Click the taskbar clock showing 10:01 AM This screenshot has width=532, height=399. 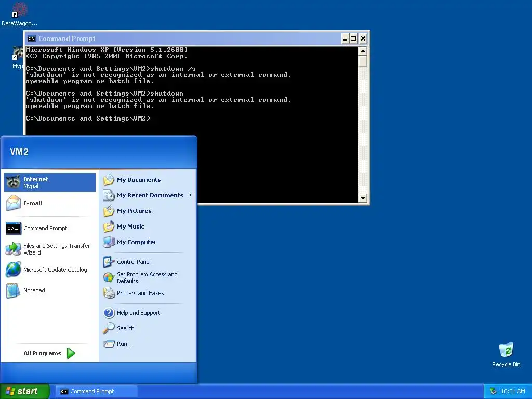coord(513,391)
